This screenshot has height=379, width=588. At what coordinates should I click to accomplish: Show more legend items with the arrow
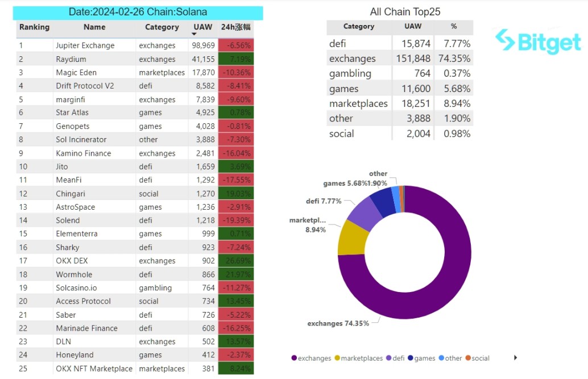pos(516,358)
